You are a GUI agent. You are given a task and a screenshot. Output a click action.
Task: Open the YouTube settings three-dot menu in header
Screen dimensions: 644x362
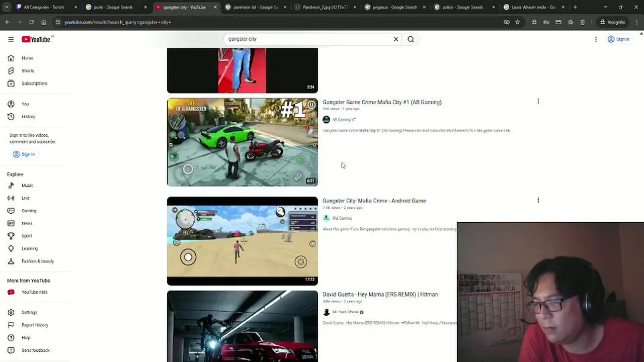(x=596, y=39)
